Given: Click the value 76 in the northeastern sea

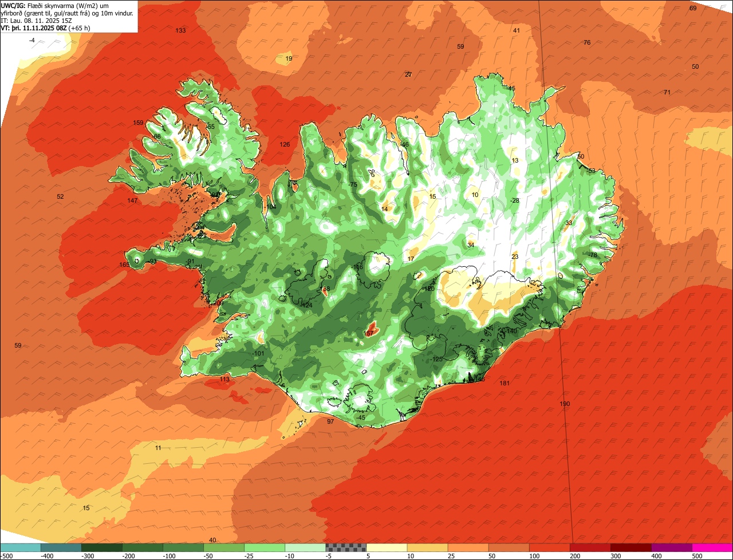Looking at the screenshot, I should (x=587, y=43).
